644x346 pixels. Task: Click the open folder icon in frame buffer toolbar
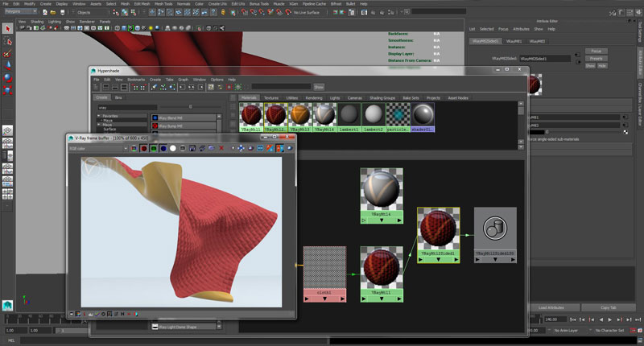coord(211,148)
